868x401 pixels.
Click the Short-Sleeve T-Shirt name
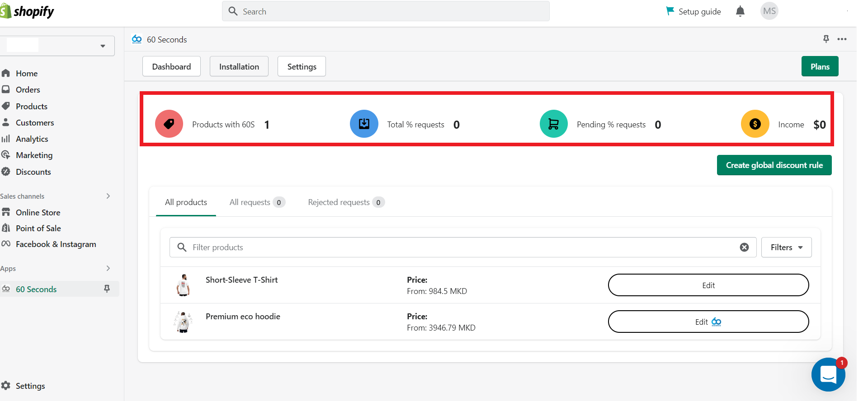pyautogui.click(x=241, y=280)
